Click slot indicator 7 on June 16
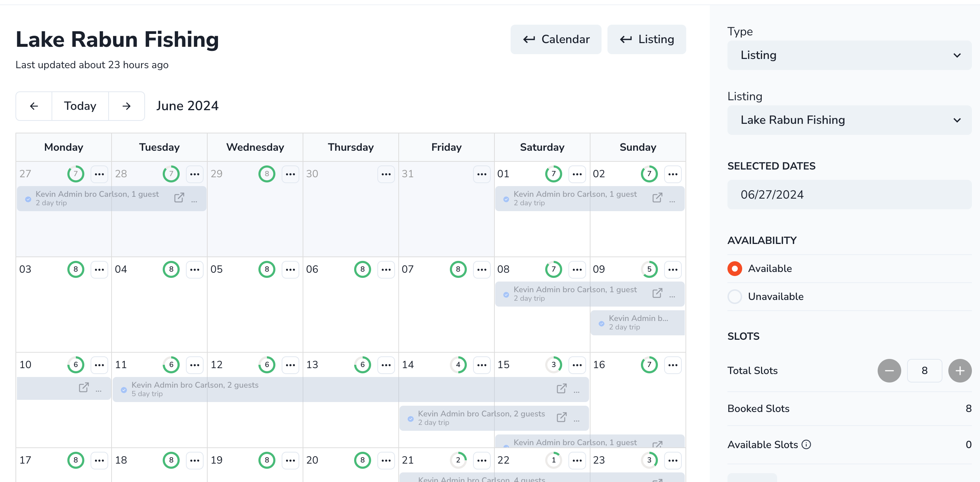The height and width of the screenshot is (482, 980). pos(649,365)
